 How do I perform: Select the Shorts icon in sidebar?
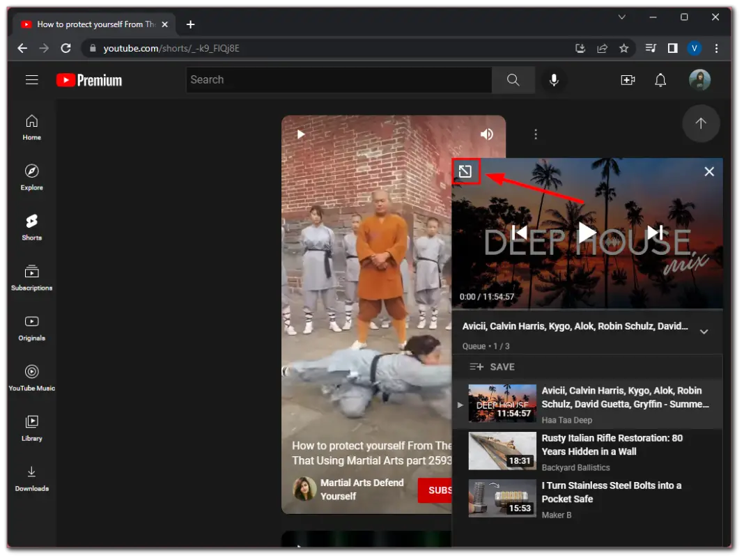[31, 226]
